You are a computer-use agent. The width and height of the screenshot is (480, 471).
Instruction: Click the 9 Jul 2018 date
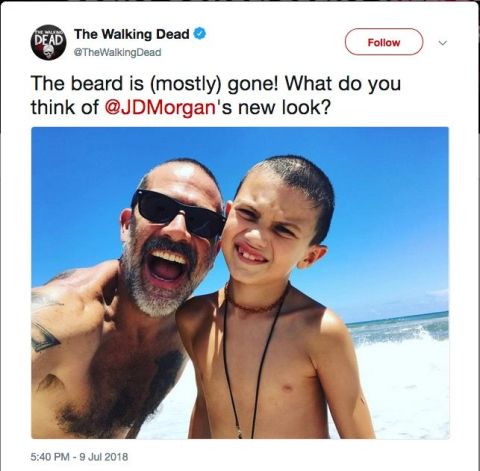tap(103, 456)
